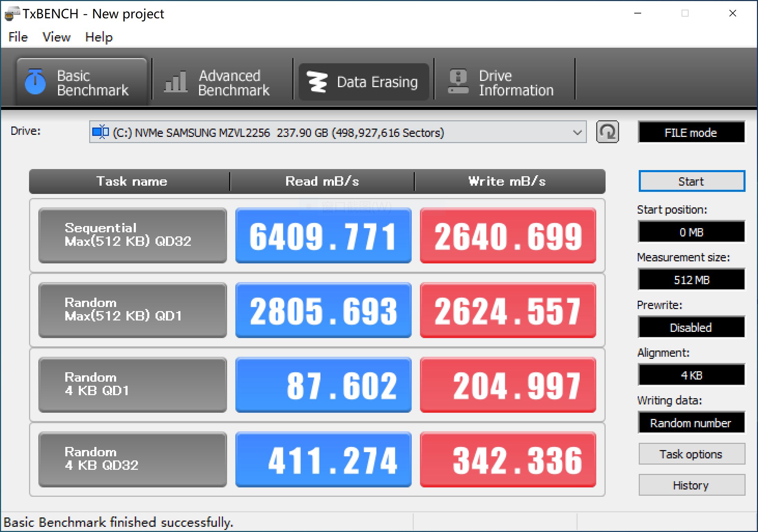This screenshot has width=758, height=532.
Task: Open the View menu
Action: tap(56, 37)
